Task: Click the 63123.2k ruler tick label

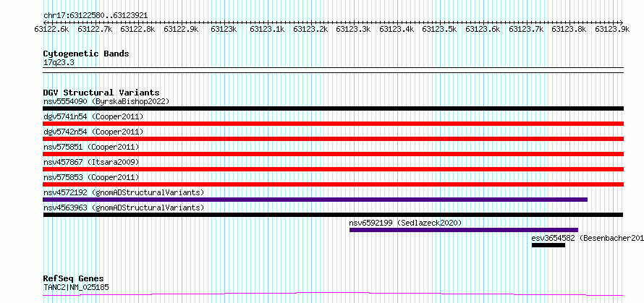Action: 310,29
